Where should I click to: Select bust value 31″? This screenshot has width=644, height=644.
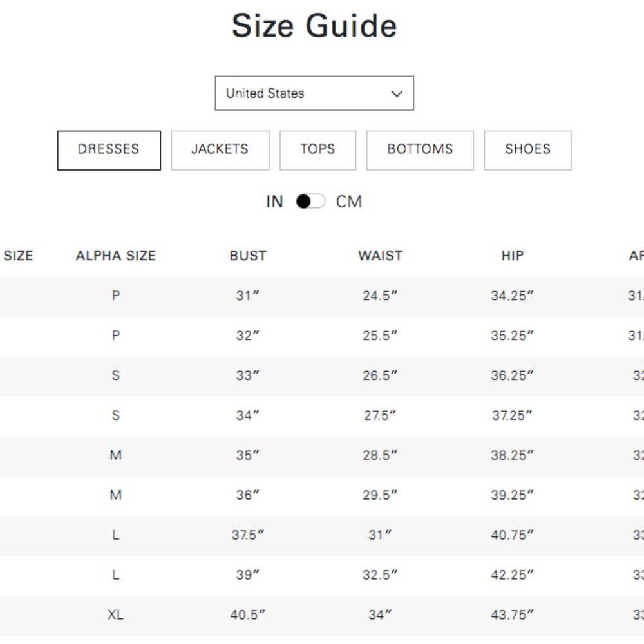[248, 296]
